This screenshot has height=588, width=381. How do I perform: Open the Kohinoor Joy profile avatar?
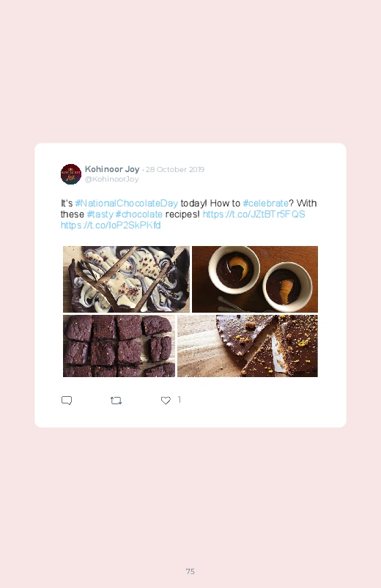[x=71, y=174]
